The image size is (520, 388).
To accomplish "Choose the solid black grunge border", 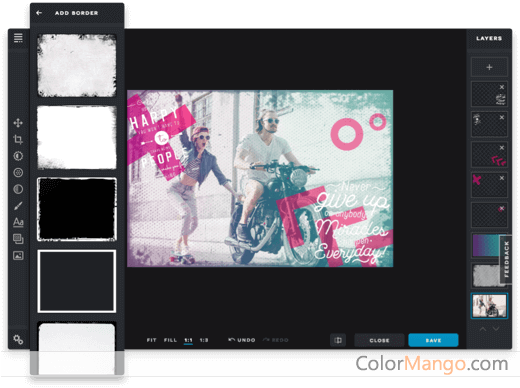I will 77,209.
